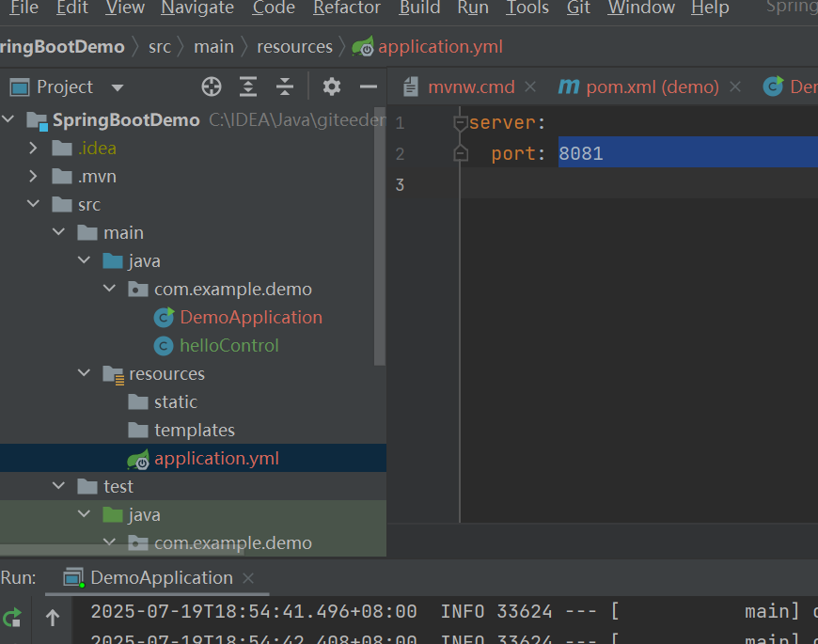This screenshot has width=818, height=644.
Task: Click the Spring icon beside application.yml in tree
Action: 138,459
